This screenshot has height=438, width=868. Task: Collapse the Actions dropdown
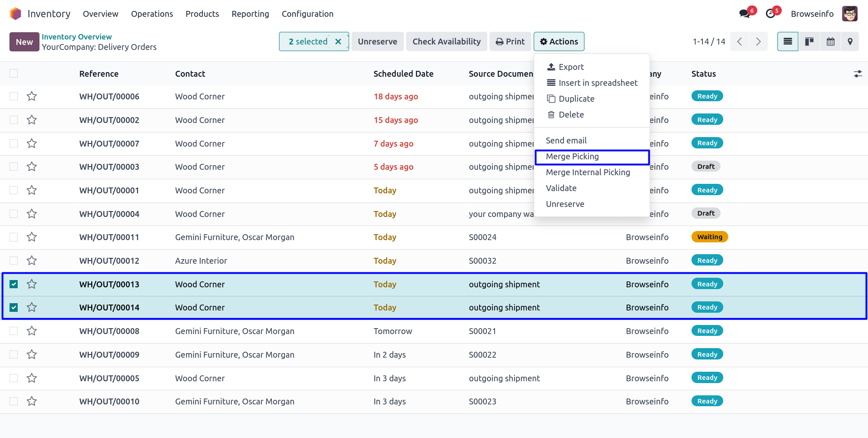coord(559,42)
